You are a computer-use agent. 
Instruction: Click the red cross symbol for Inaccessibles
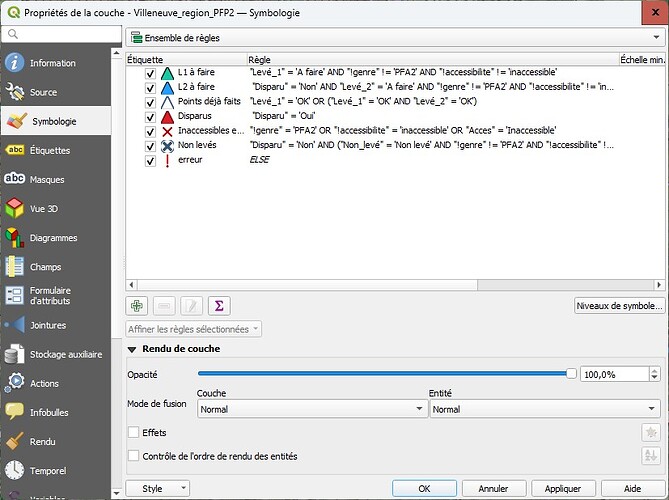pyautogui.click(x=167, y=131)
